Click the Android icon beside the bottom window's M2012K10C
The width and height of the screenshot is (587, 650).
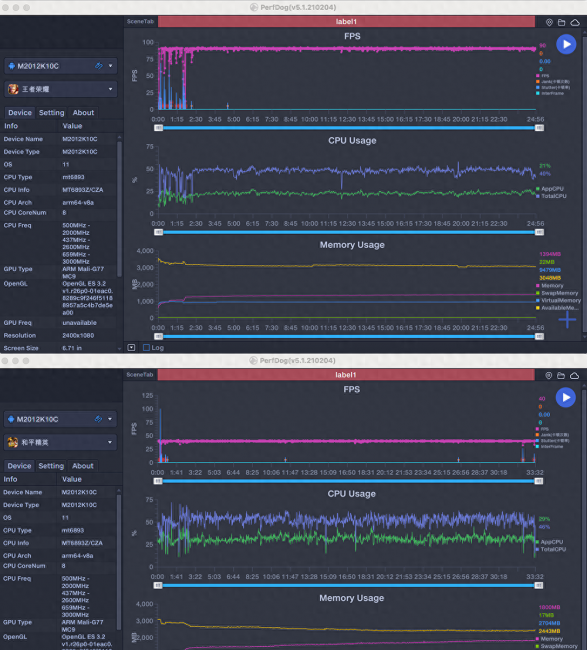point(11,419)
